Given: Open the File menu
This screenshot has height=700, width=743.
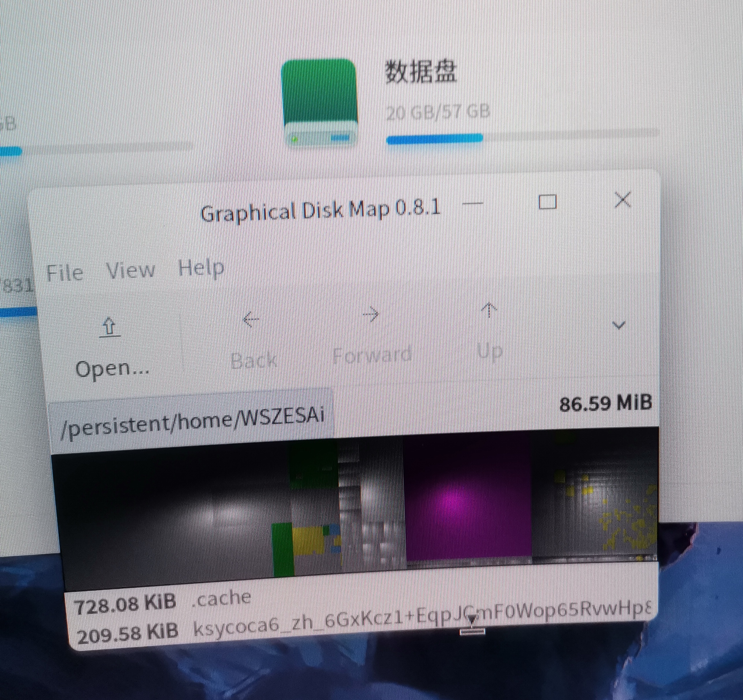Looking at the screenshot, I should 65,272.
